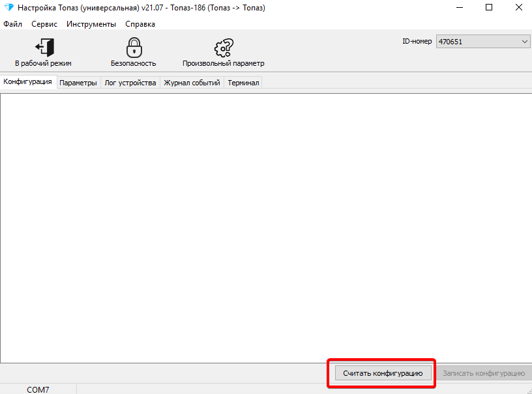This screenshot has width=532, height=394.
Task: Open the Безопасность padlock icon
Action: (134, 48)
